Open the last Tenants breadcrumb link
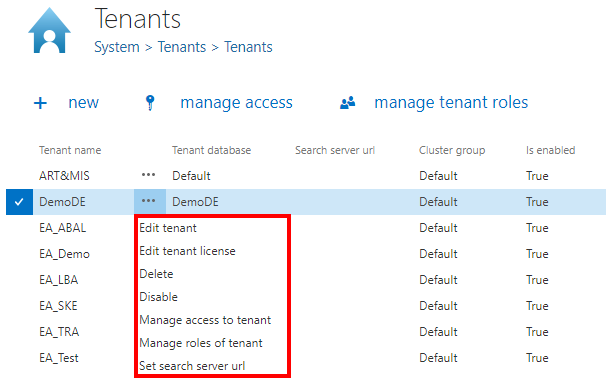Screen dimensions: 612x384 [248, 47]
